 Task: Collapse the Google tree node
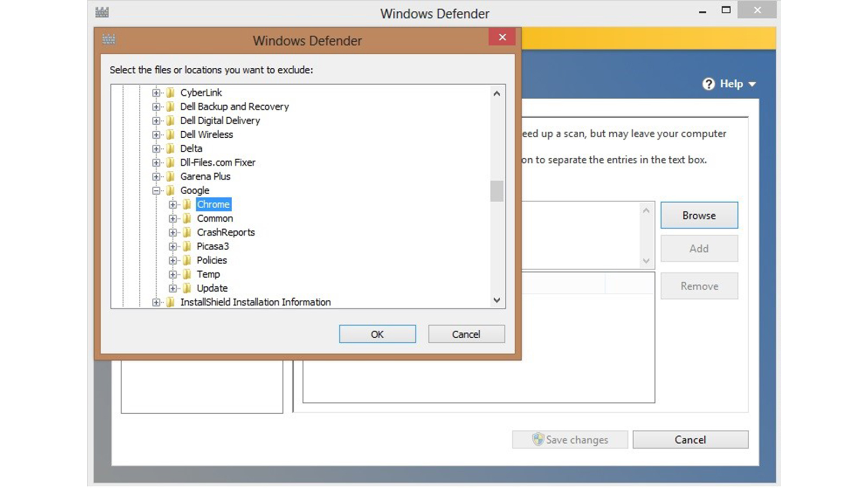tap(156, 191)
